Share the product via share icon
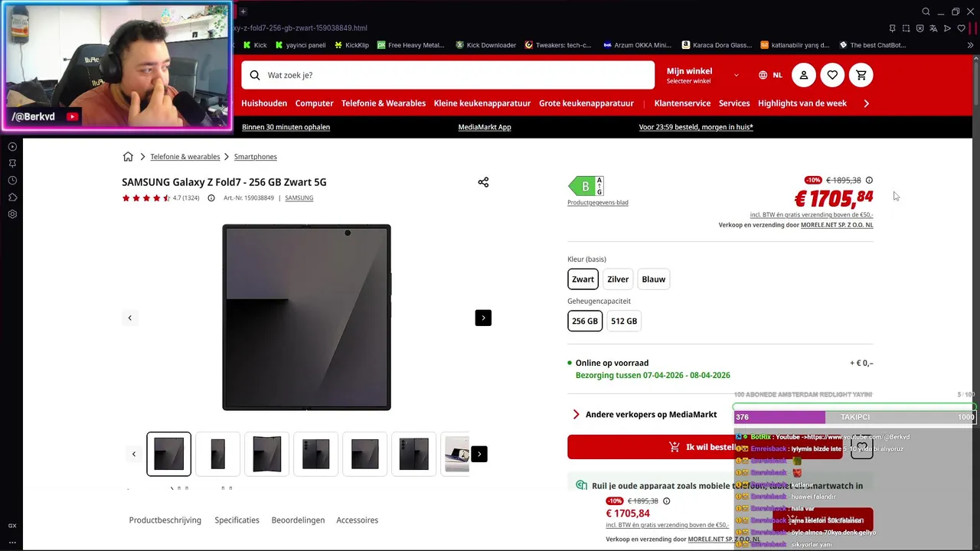Screen dimensions: 980x551 coord(483,182)
